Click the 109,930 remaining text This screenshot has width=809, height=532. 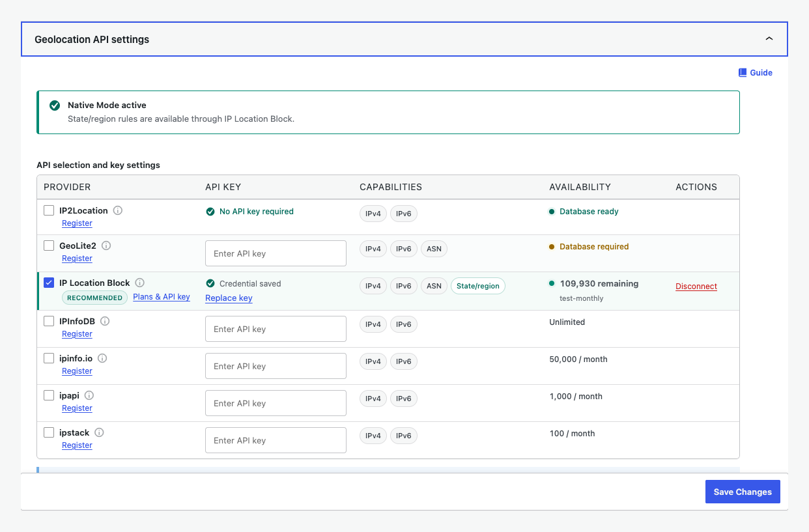[x=599, y=284]
